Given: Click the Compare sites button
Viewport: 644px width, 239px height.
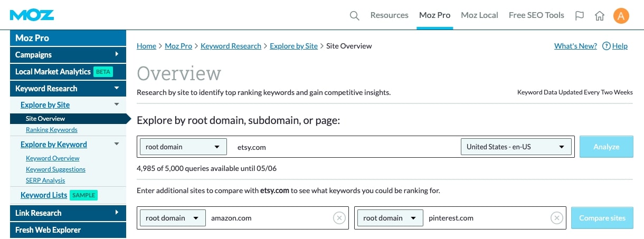Looking at the screenshot, I should pyautogui.click(x=602, y=218).
